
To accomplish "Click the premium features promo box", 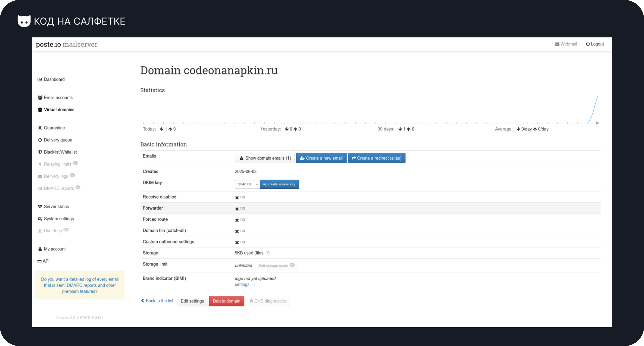I will tap(80, 285).
